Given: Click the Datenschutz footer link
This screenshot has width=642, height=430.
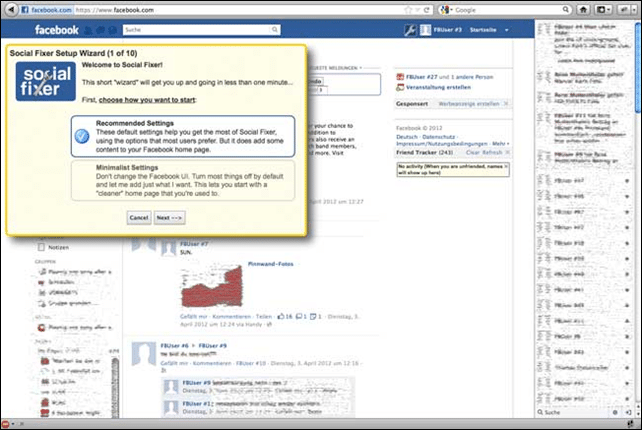Looking at the screenshot, I should 439,137.
